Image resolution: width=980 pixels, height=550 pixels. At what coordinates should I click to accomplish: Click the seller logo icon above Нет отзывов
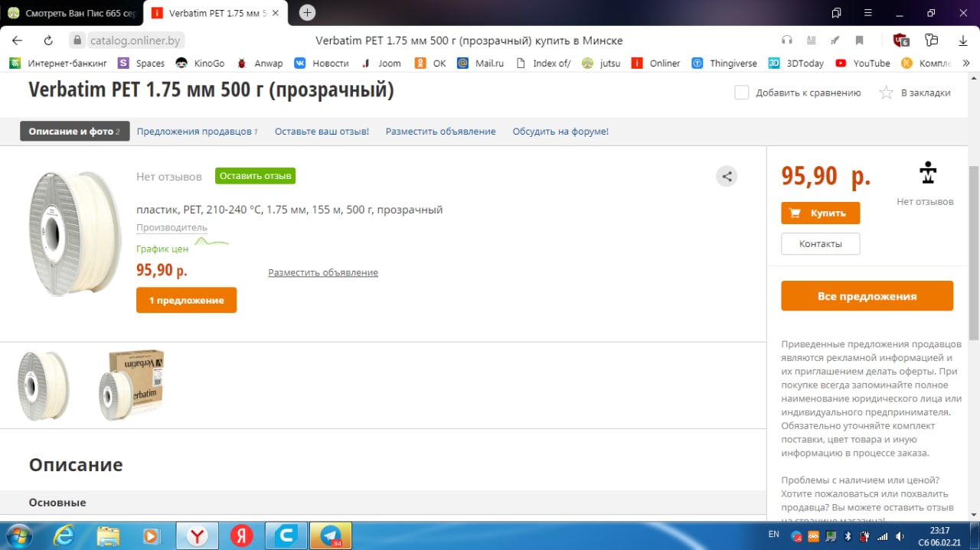pyautogui.click(x=927, y=173)
